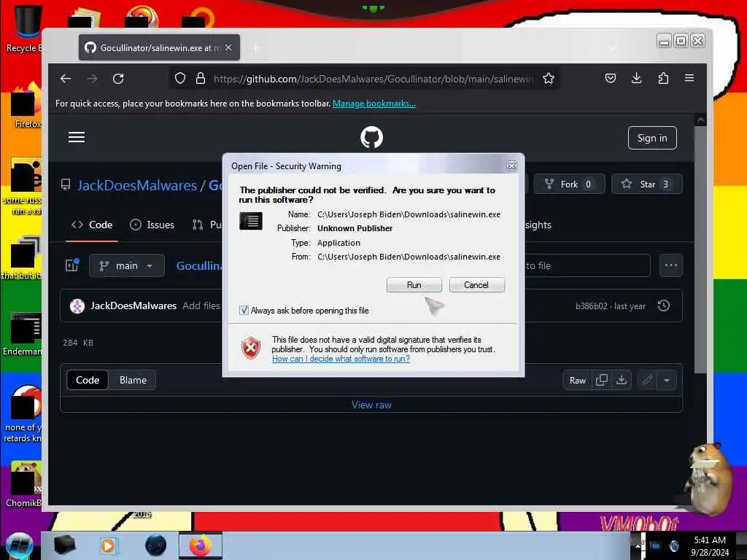Open JackDoesMalwares commit author link
The width and height of the screenshot is (747, 560).
pyautogui.click(x=133, y=306)
